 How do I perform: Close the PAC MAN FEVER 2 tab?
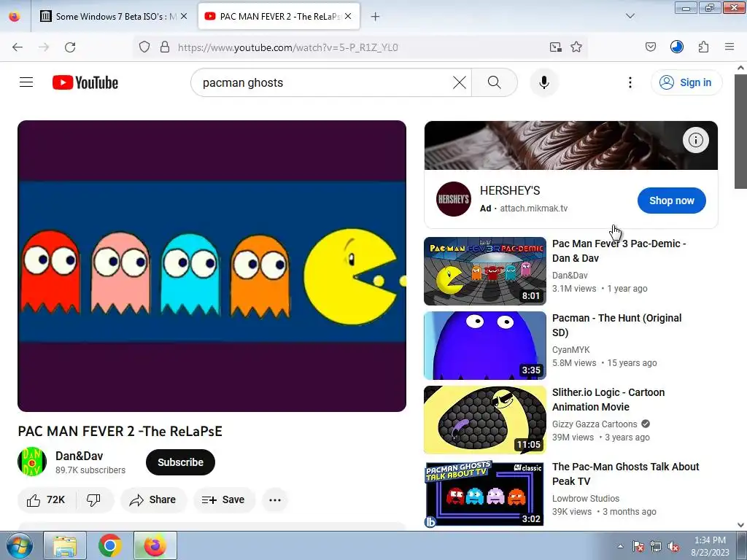coord(348,16)
